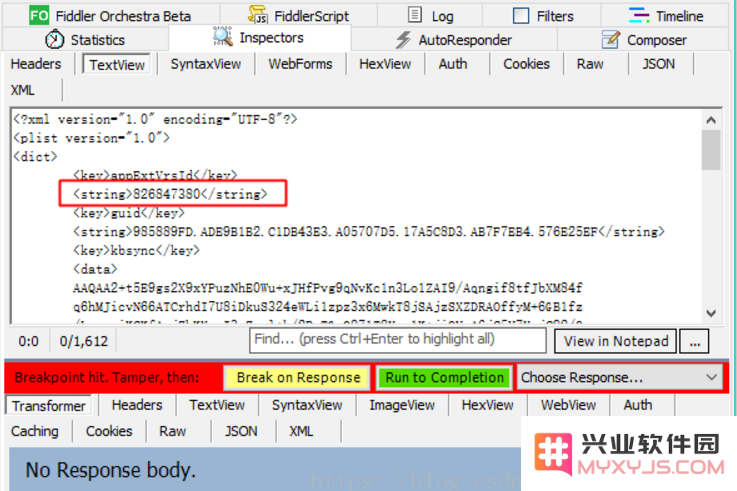
Task: Select the request SyntaxView tab
Action: [206, 64]
